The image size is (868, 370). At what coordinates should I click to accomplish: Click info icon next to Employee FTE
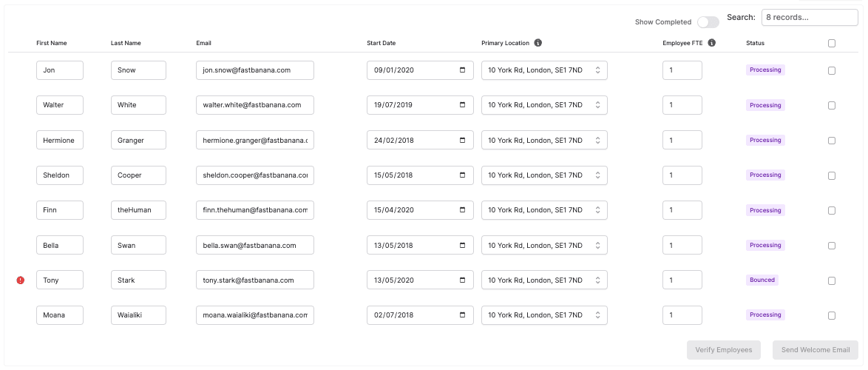click(x=711, y=43)
